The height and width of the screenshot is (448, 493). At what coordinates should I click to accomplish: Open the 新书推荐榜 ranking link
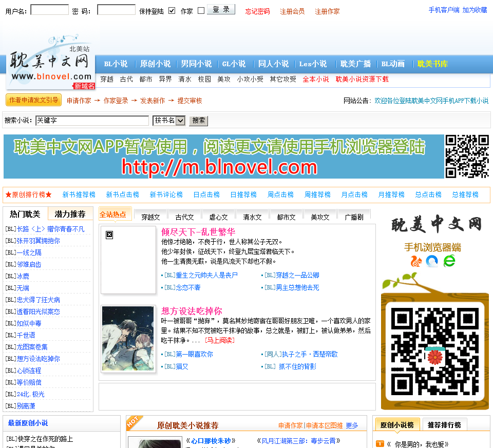point(79,195)
